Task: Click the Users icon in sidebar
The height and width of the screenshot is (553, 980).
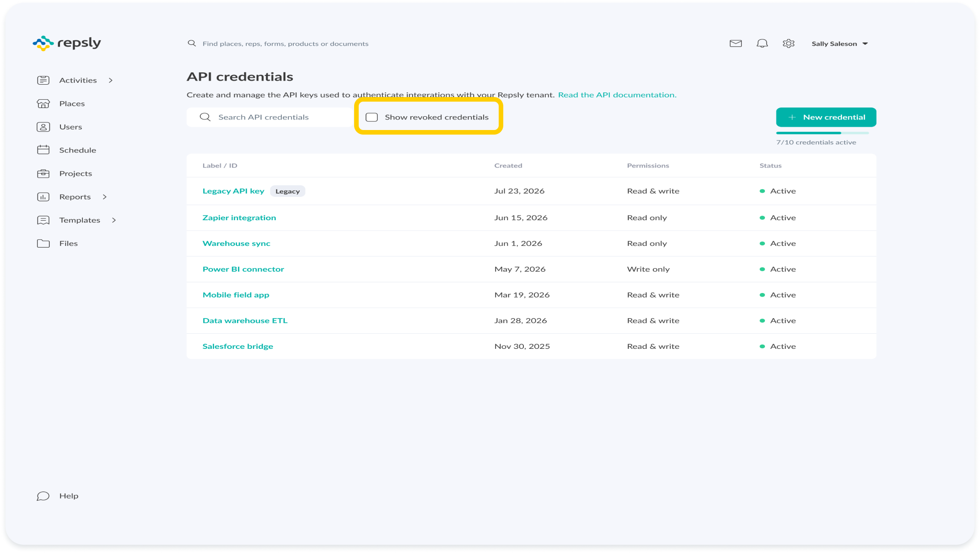Action: (x=43, y=127)
